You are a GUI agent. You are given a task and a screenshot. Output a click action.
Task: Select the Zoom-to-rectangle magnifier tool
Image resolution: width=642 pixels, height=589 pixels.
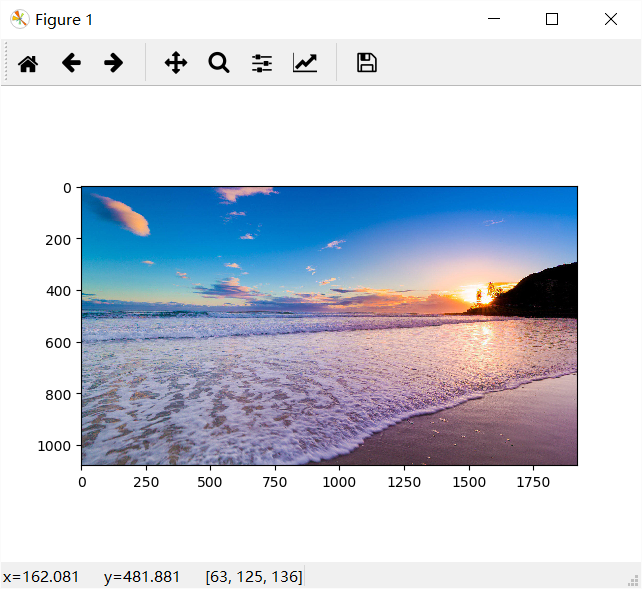(x=219, y=63)
